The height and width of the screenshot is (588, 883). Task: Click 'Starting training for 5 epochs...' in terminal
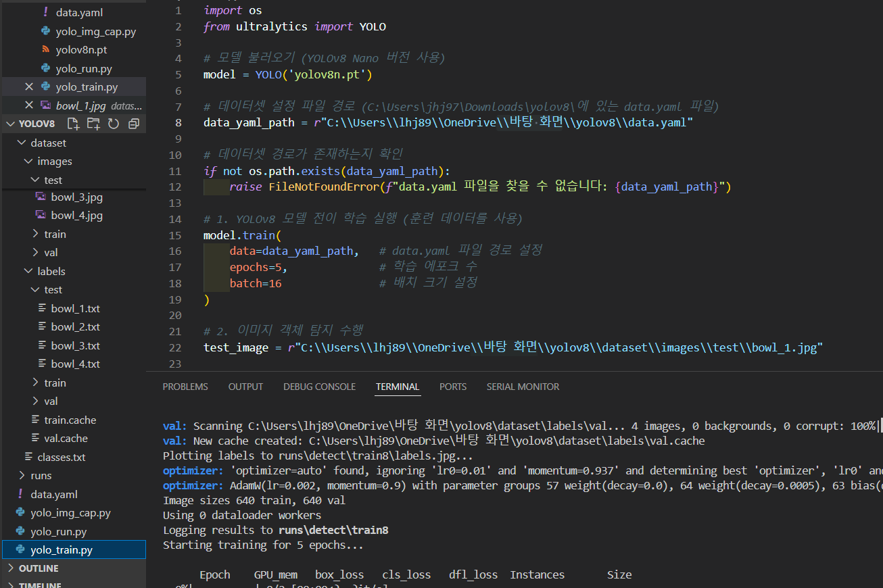tap(263, 545)
